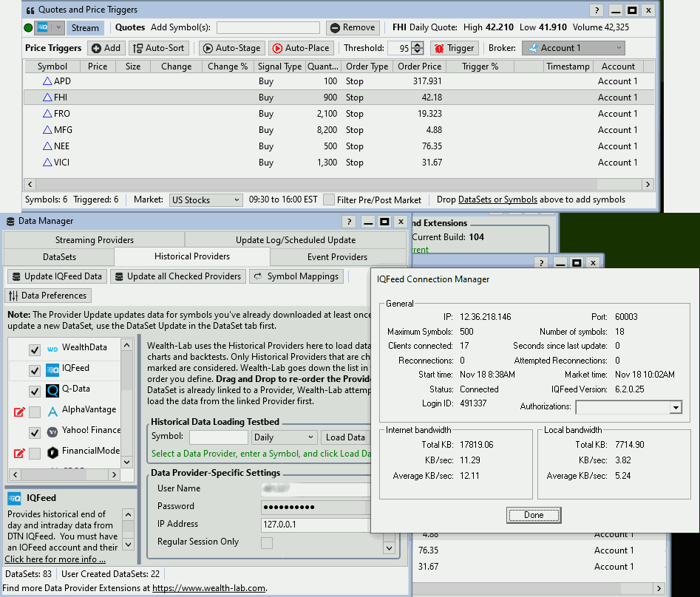Turn on Auto-Place orders
The image size is (700, 597).
pyautogui.click(x=300, y=48)
